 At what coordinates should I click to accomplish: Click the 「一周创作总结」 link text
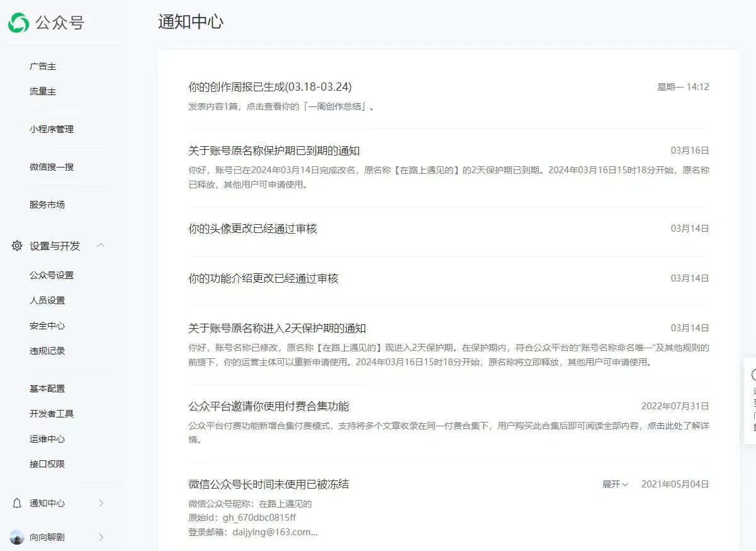(336, 106)
